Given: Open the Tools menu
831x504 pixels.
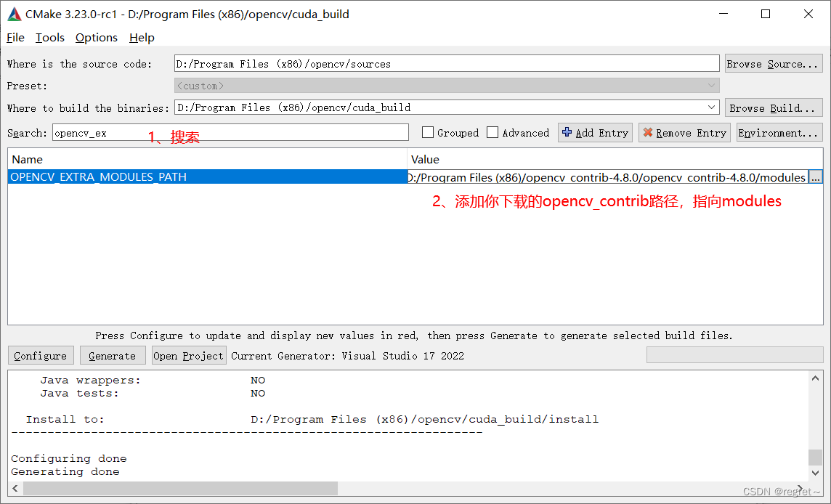Looking at the screenshot, I should 49,38.
